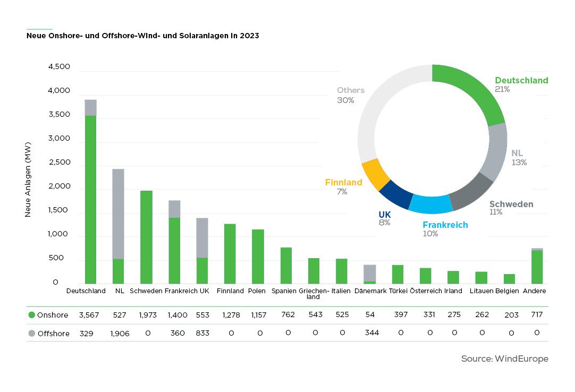Click the yellow Finnland donut segment
The height and width of the screenshot is (392, 575).
point(376,175)
